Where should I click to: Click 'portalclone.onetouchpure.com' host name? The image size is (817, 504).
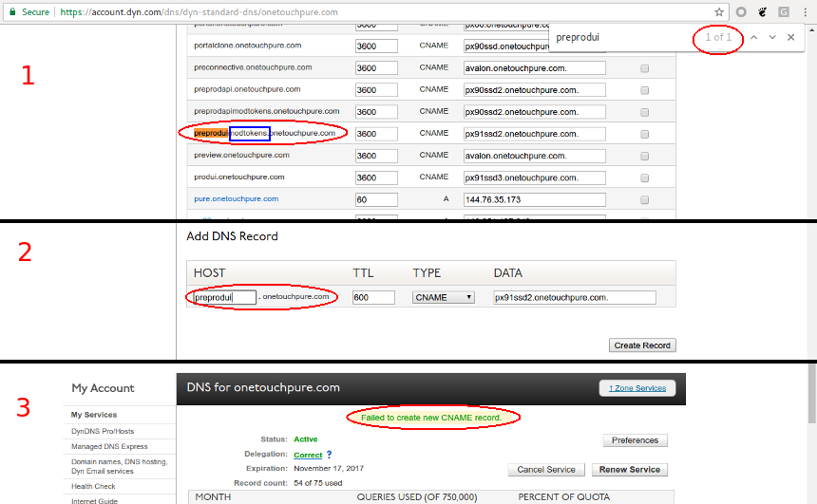click(x=248, y=46)
